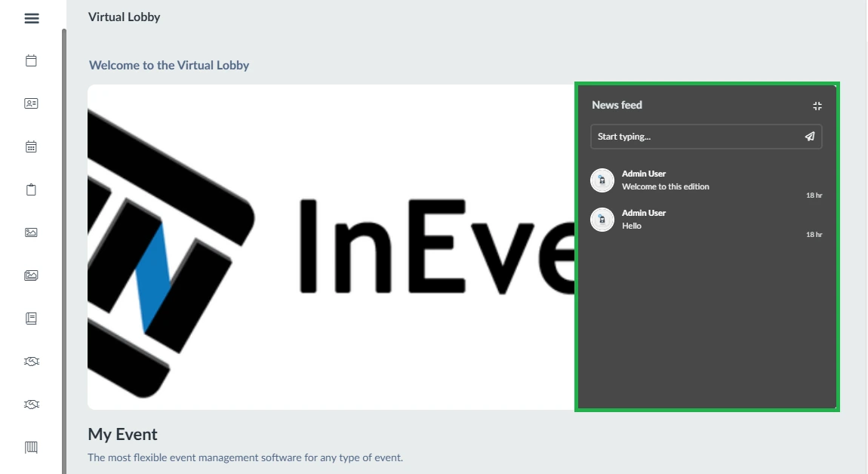Open the dotted-grid calendar sidebar icon
Screen dimensions: 868x474
tap(31, 146)
